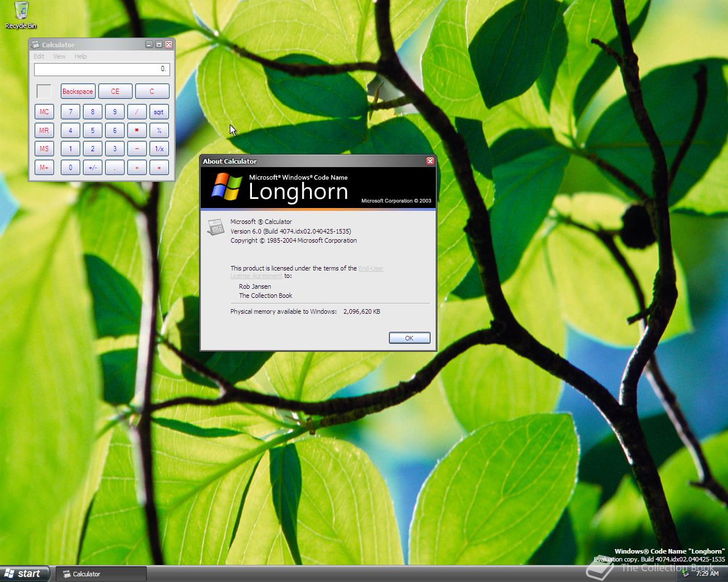The height and width of the screenshot is (582, 728).
Task: Close the Calculator window
Action: (x=168, y=44)
